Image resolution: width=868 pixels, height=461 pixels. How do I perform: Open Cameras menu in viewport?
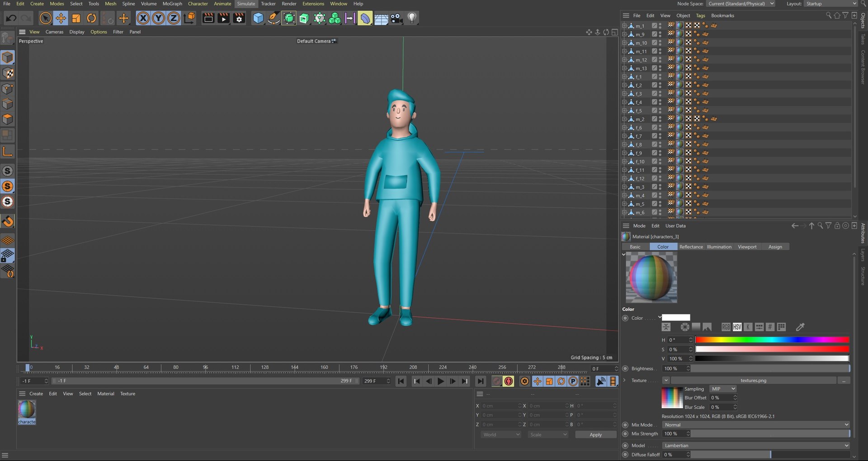click(x=54, y=32)
